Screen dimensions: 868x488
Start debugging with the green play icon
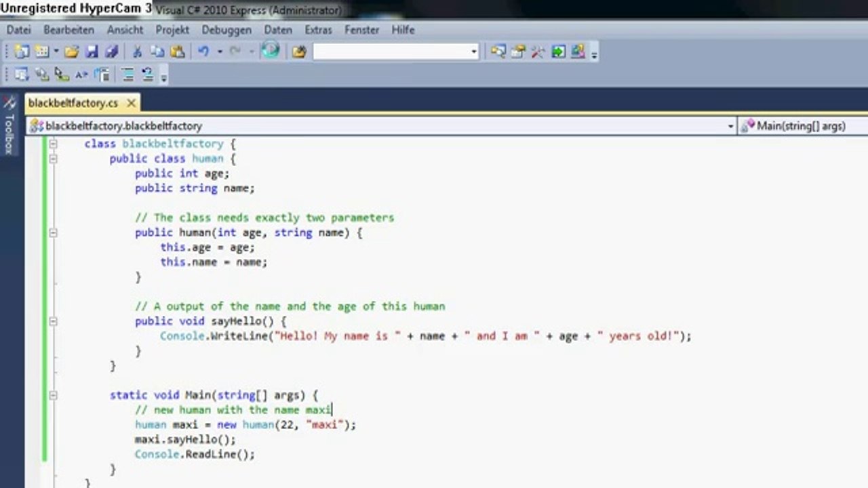[271, 51]
